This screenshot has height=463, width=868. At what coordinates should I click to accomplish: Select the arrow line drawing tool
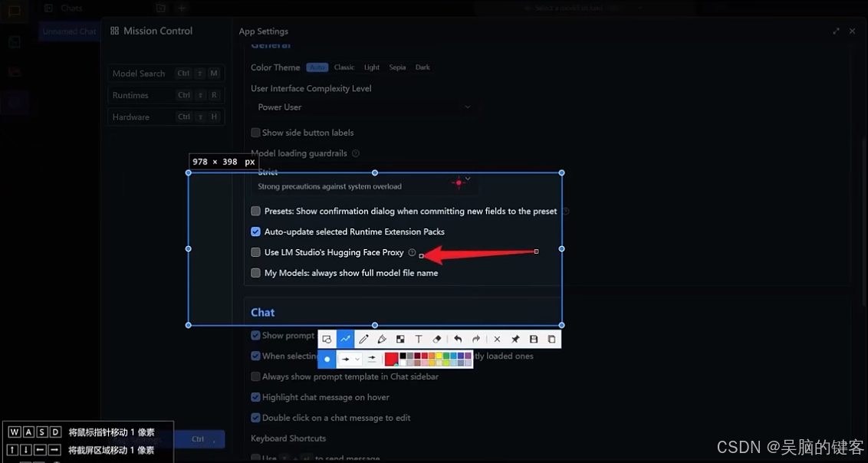coord(345,339)
